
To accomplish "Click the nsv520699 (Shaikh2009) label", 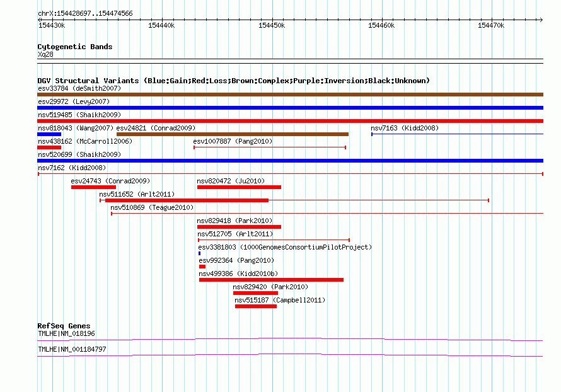I will (x=79, y=154).
